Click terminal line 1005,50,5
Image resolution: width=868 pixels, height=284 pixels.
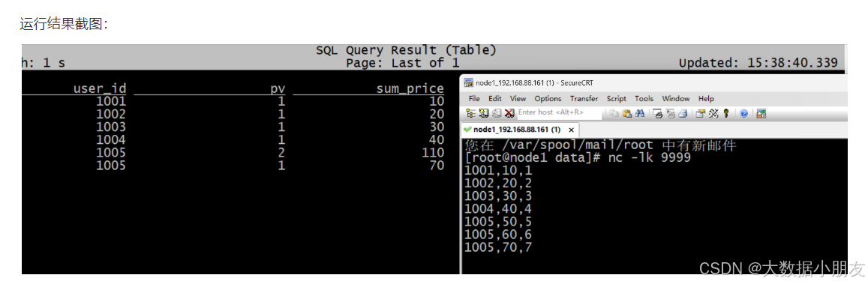tap(498, 222)
